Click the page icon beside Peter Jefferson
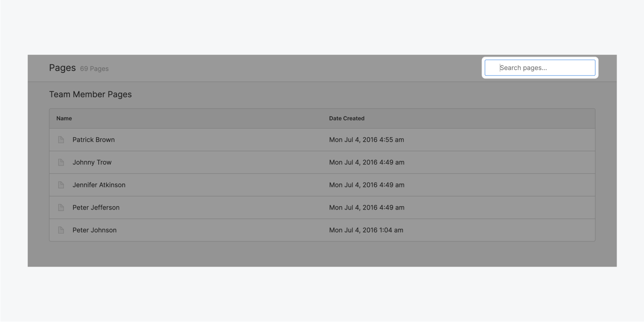 (x=60, y=207)
